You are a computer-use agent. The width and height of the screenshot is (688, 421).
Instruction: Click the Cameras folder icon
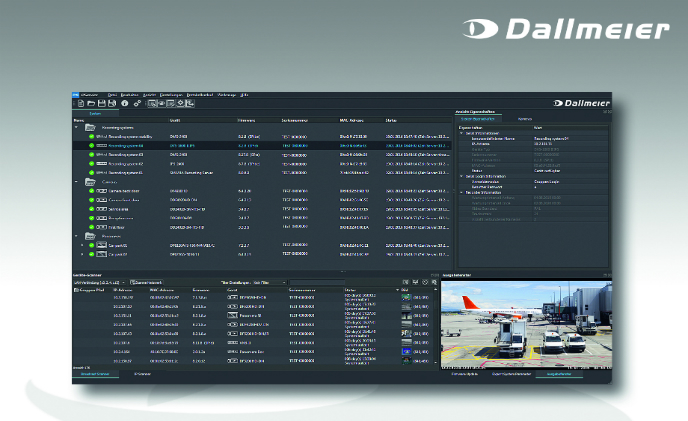coord(90,181)
